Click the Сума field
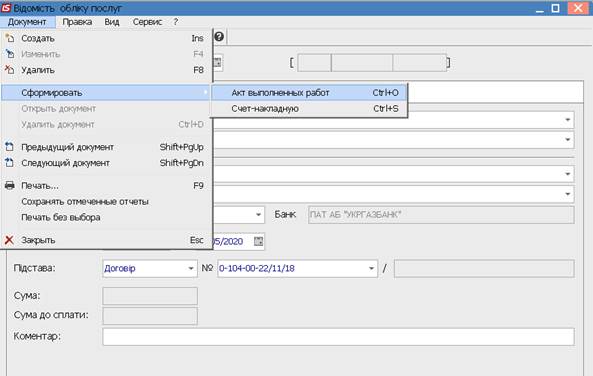593x376 pixels. 150,296
